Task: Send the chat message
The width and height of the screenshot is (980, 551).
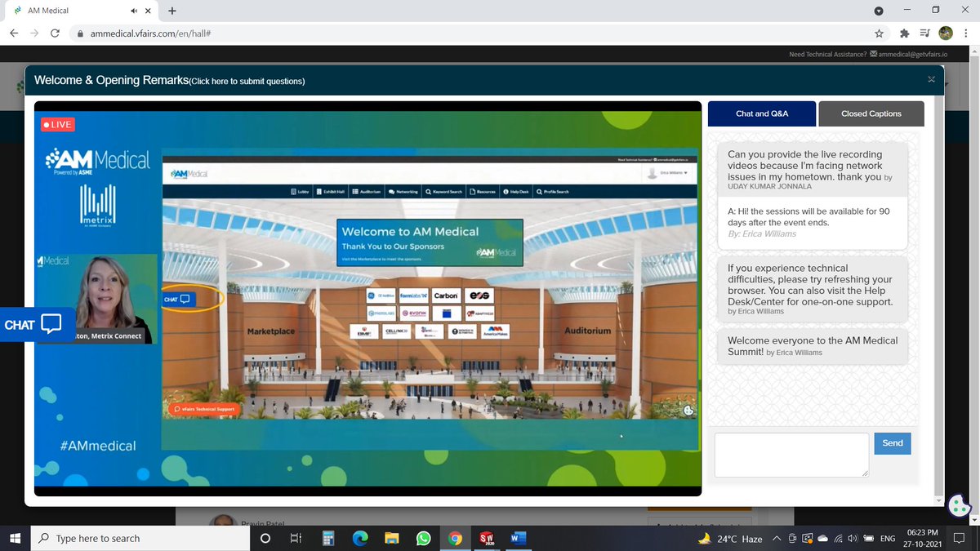Action: [x=893, y=443]
